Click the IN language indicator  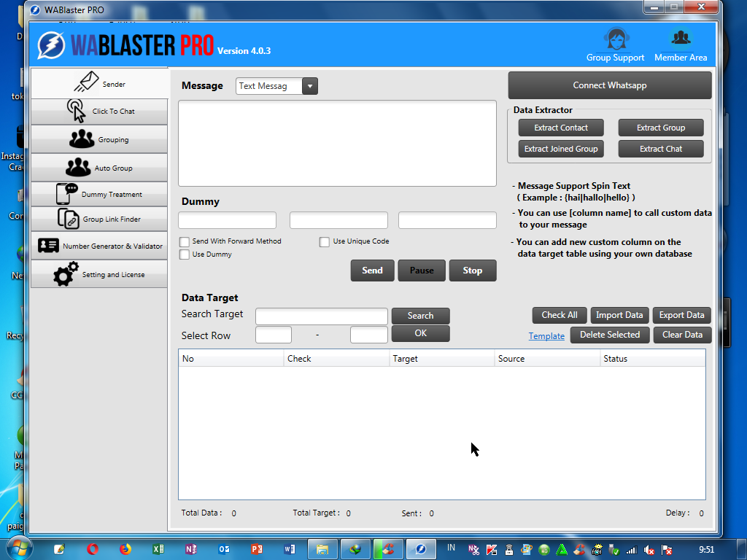pyautogui.click(x=451, y=548)
